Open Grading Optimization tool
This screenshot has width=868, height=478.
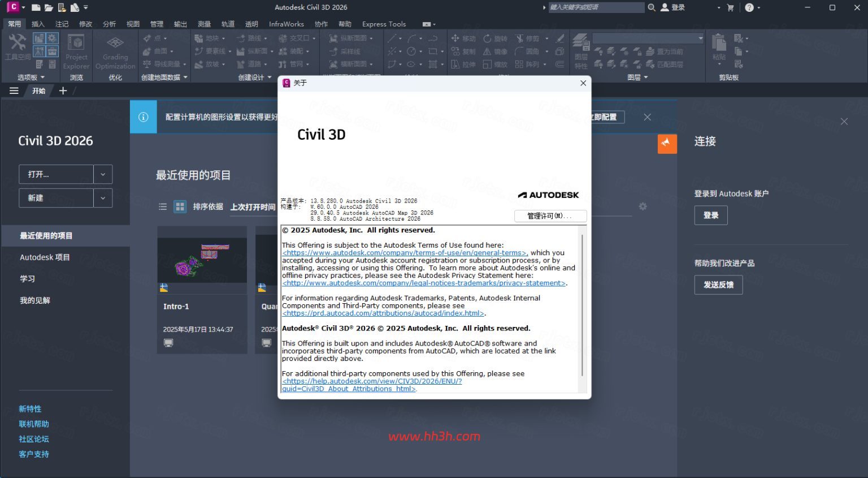coord(115,52)
